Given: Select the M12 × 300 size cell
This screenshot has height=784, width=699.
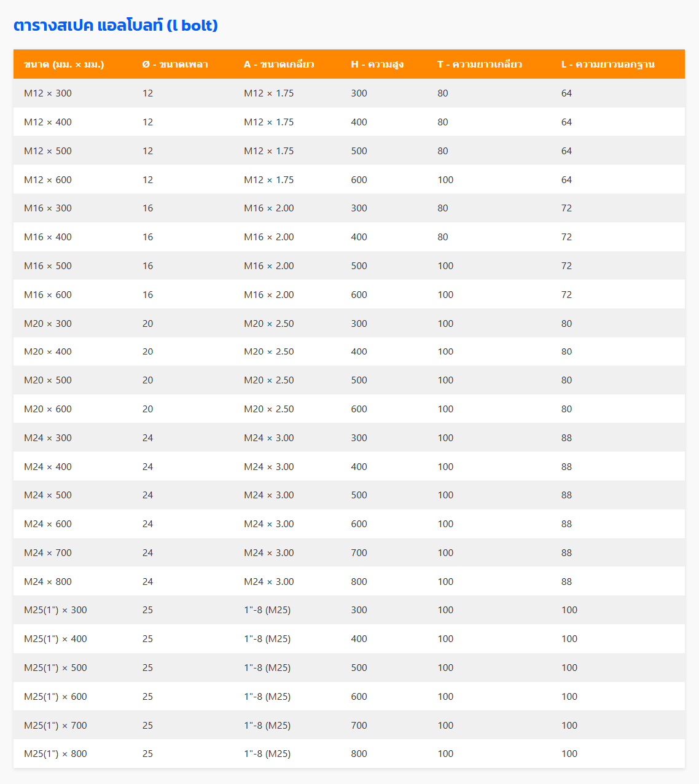Looking at the screenshot, I should [x=48, y=93].
